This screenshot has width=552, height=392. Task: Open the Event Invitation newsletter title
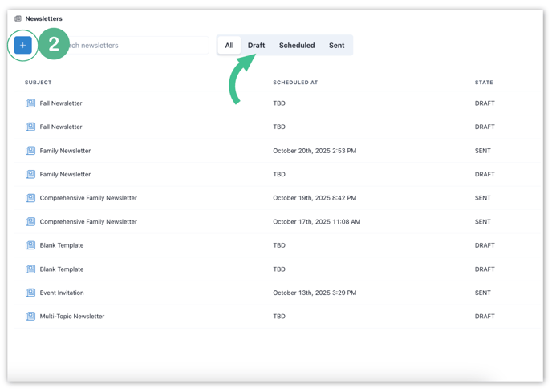[62, 293]
